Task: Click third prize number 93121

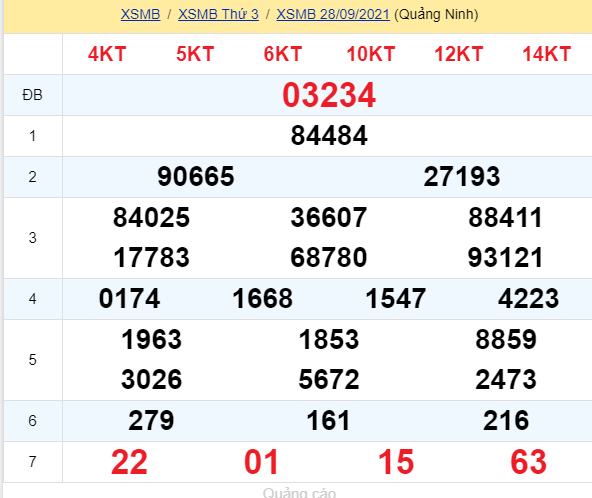Action: tap(506, 257)
